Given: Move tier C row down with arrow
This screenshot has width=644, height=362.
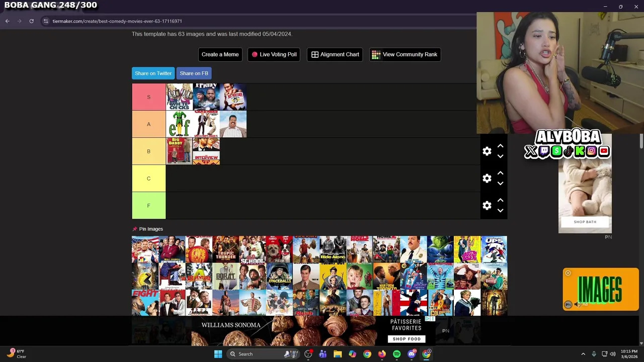Looking at the screenshot, I should (x=500, y=184).
